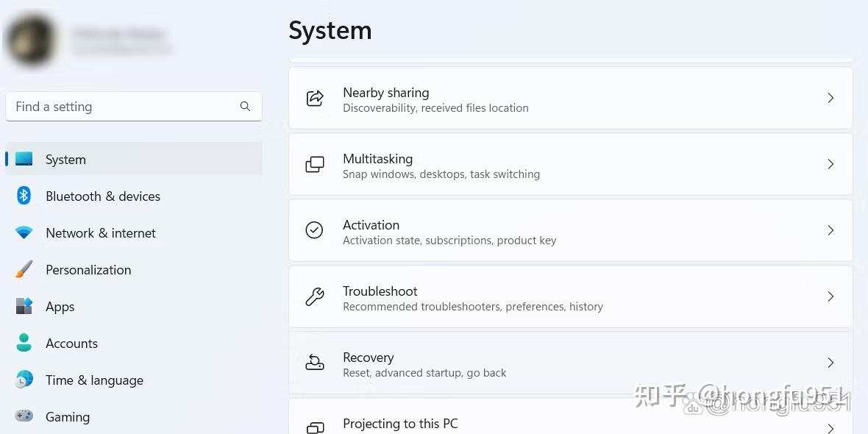Click the search magnifier icon

tap(245, 107)
